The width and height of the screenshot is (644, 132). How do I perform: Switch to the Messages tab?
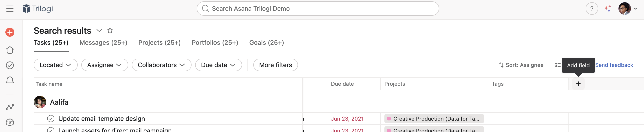click(103, 43)
